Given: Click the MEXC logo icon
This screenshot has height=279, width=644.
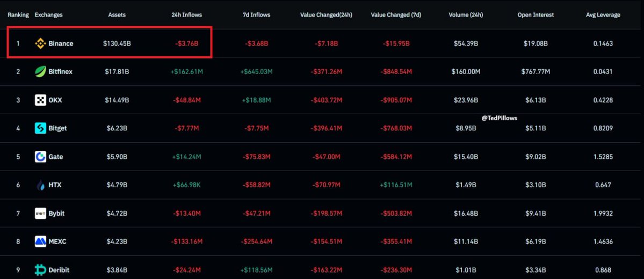Looking at the screenshot, I should pos(40,241).
